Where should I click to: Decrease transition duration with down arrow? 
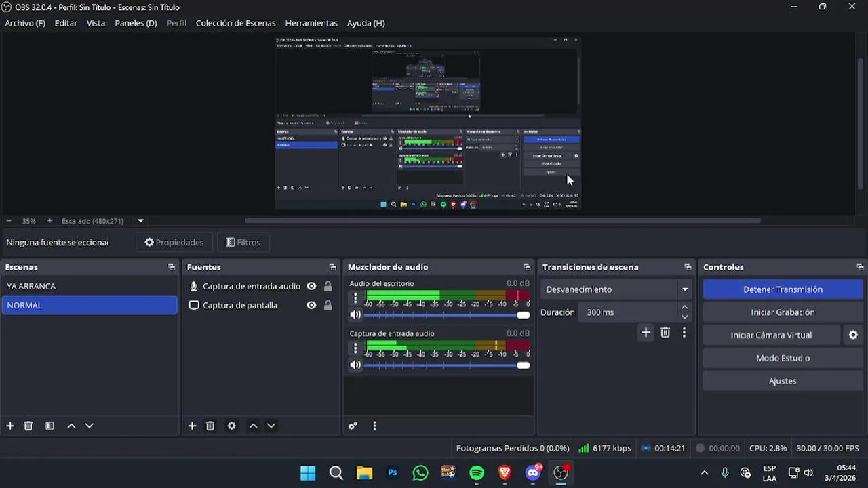[x=684, y=317]
